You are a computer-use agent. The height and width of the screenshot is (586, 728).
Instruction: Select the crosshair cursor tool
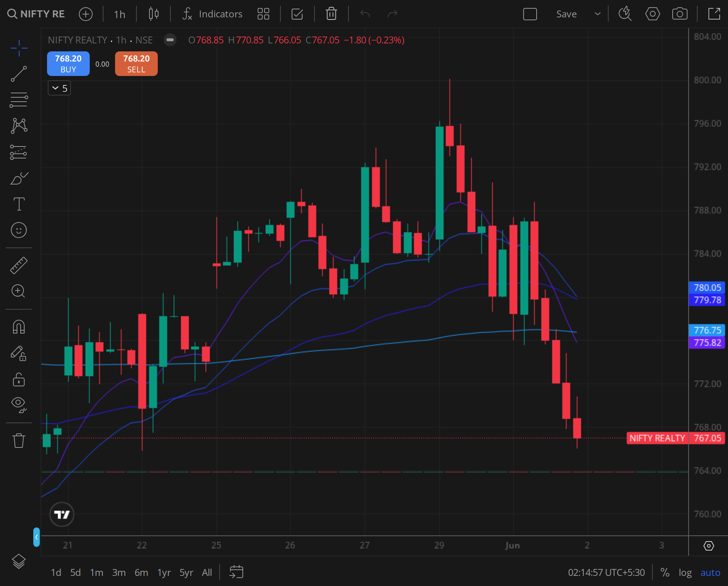[x=19, y=48]
